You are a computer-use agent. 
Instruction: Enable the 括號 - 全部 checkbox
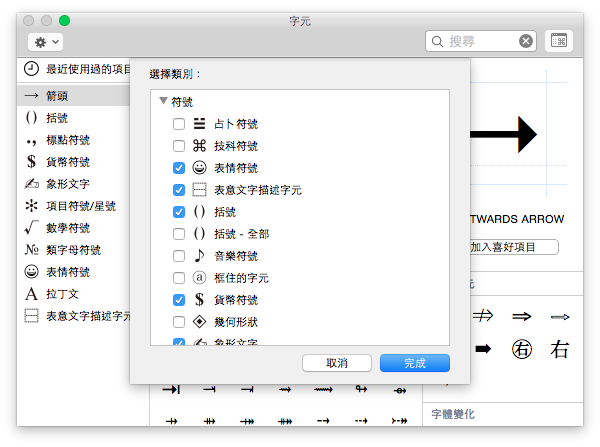[179, 234]
